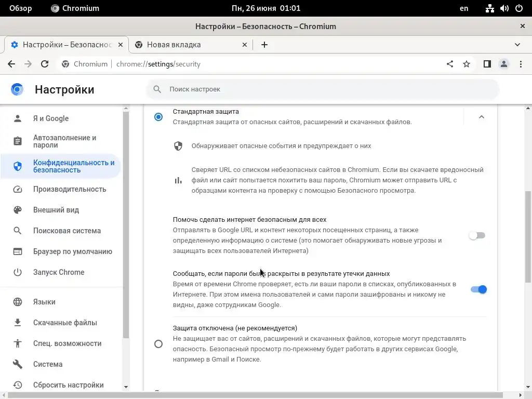Click the Chromium site info icon
The image size is (532, 399).
tap(65, 64)
